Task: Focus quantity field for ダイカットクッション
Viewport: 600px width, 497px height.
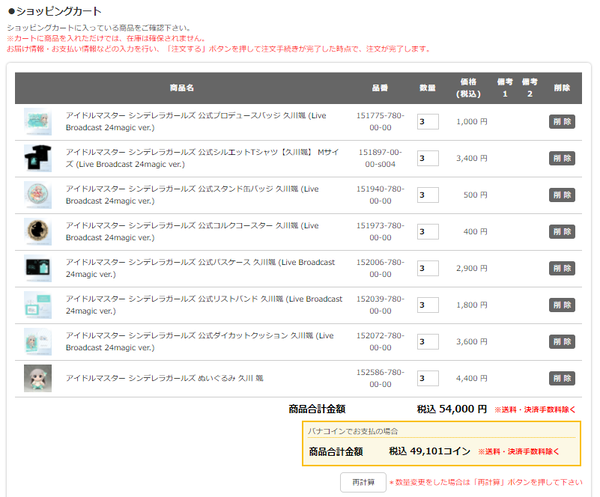Action: coord(428,342)
